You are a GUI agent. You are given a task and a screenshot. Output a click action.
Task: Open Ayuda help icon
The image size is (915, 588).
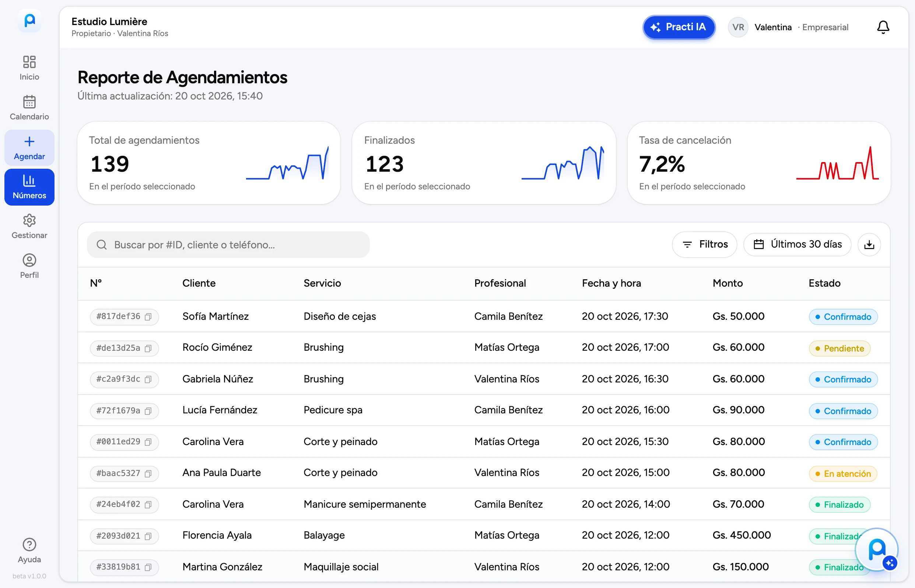[x=29, y=550]
